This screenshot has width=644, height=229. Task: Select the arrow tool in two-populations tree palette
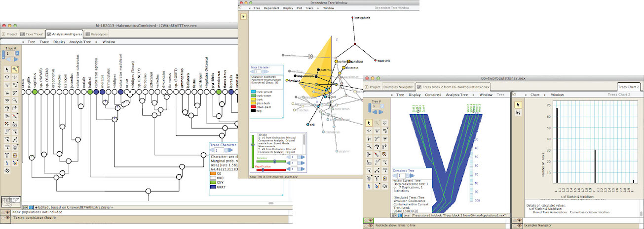coord(369,123)
